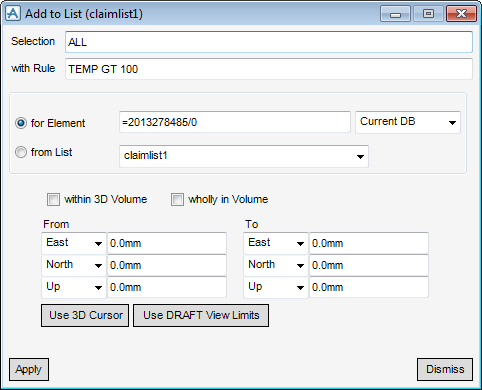482x390 pixels.
Task: Focus the To Up value field
Action: 369,287
